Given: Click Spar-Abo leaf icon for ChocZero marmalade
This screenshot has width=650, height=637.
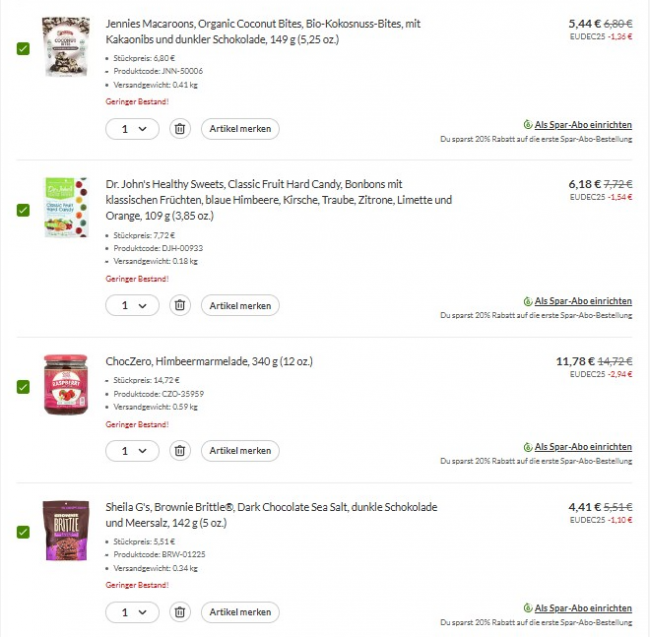Looking at the screenshot, I should pos(527,447).
